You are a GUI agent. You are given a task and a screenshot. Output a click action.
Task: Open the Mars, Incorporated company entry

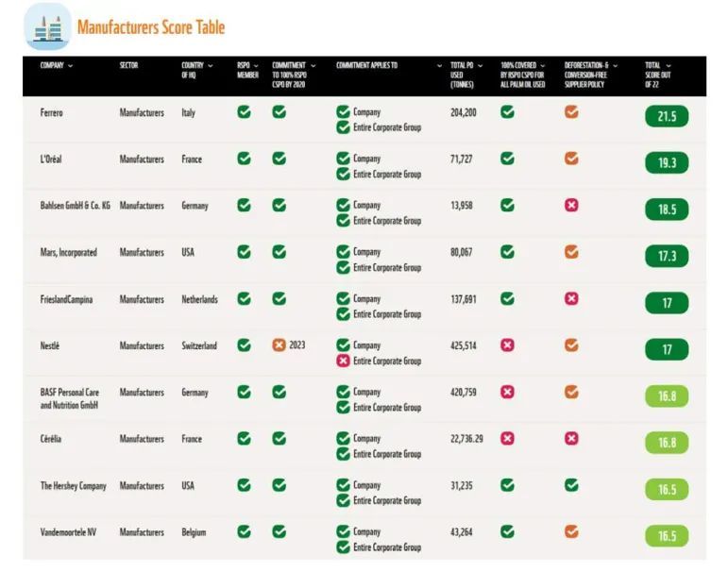pyautogui.click(x=68, y=253)
